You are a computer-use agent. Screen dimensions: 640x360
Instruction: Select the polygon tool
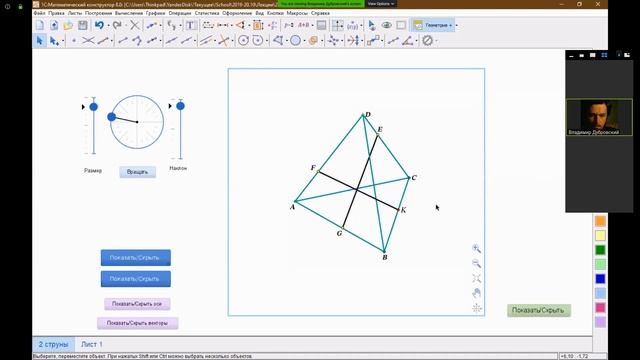click(x=278, y=40)
